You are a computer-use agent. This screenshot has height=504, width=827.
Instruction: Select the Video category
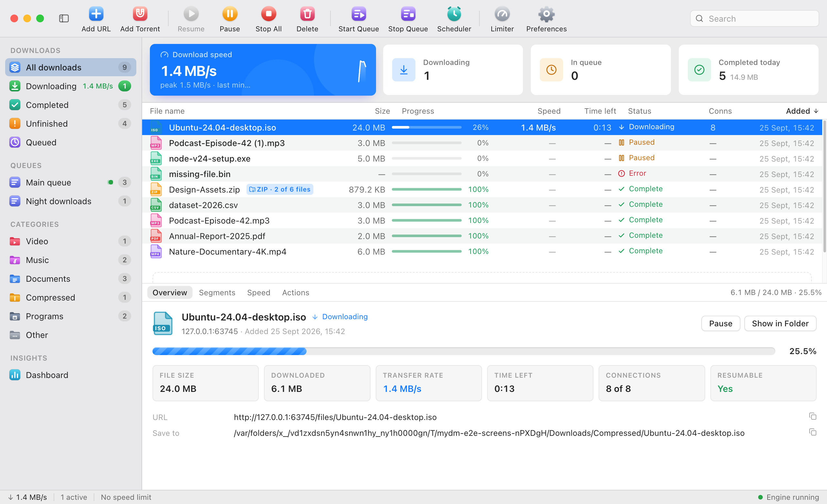point(70,241)
